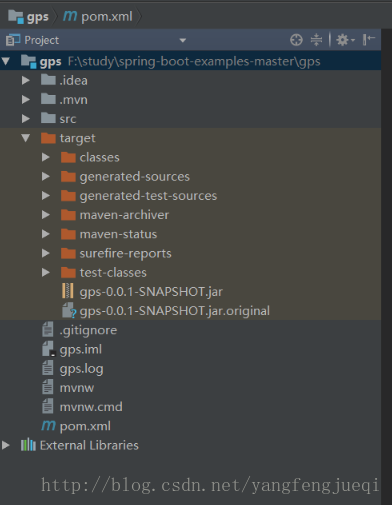Select gps-0.0.1-SNAPSHOT.jar file name
The image size is (392, 505).
coord(151,292)
